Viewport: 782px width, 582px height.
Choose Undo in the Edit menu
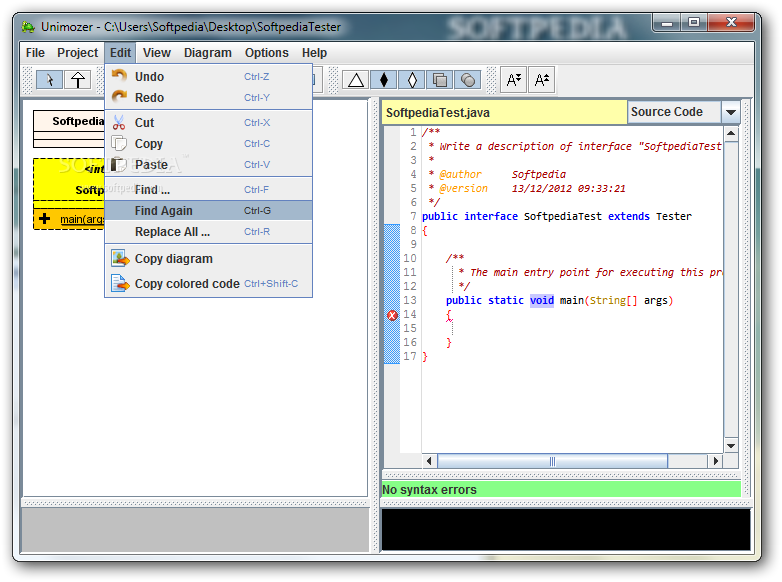tap(208, 76)
